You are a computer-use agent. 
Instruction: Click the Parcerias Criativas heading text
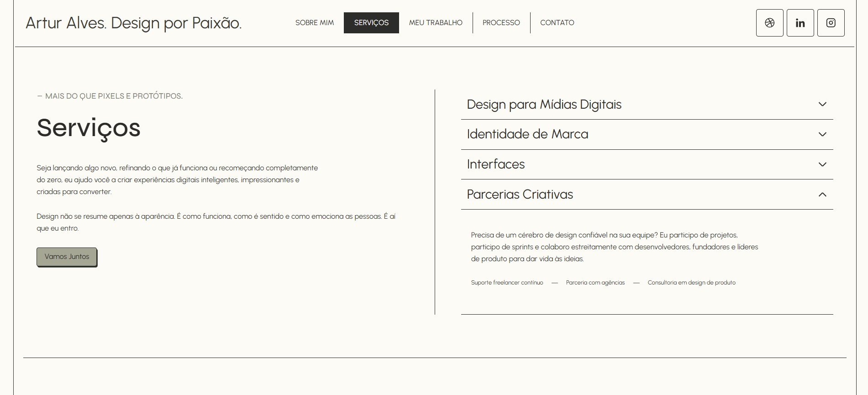point(520,195)
